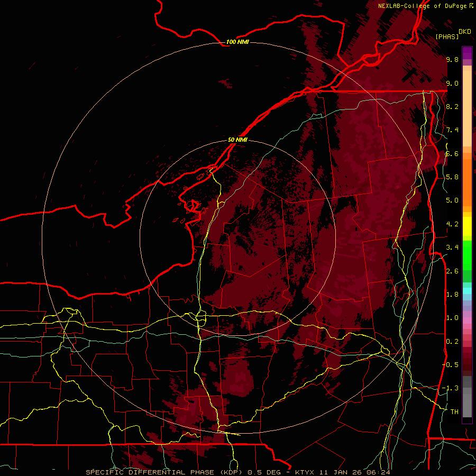Pick the peach segment of the color bar
The image size is (476, 476).
(x=467, y=108)
